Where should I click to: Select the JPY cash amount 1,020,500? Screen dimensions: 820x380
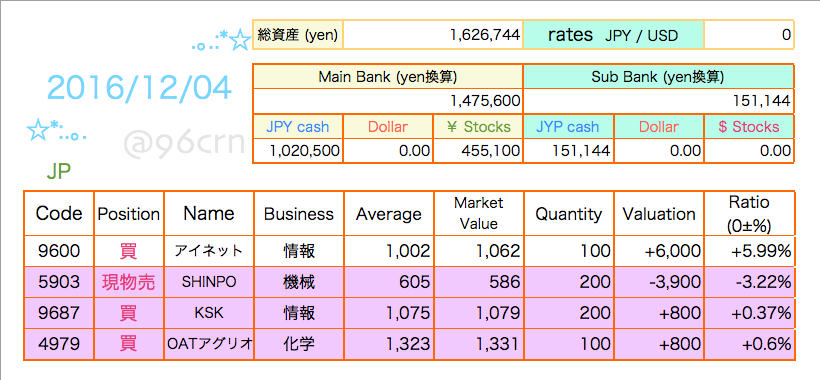pos(298,151)
